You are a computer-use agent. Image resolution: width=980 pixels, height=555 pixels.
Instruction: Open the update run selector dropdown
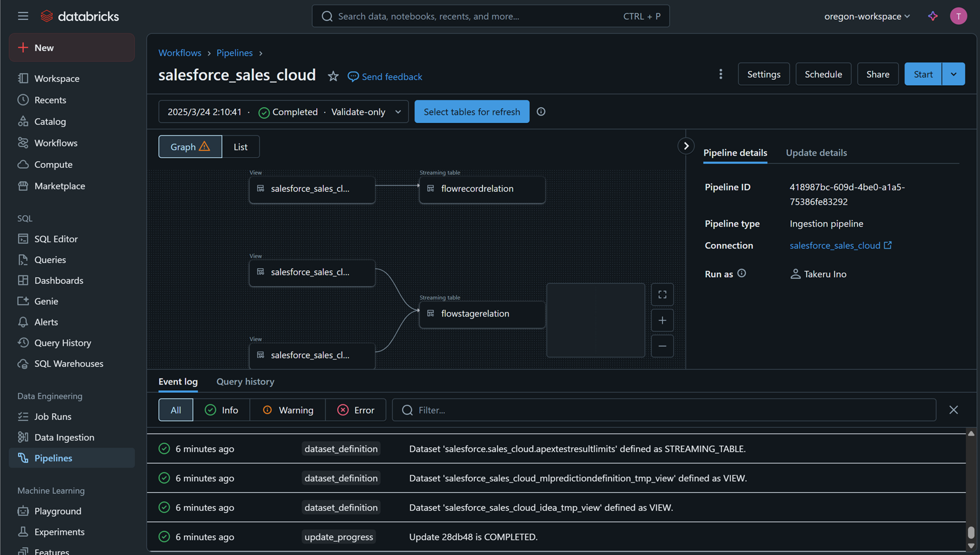[284, 112]
